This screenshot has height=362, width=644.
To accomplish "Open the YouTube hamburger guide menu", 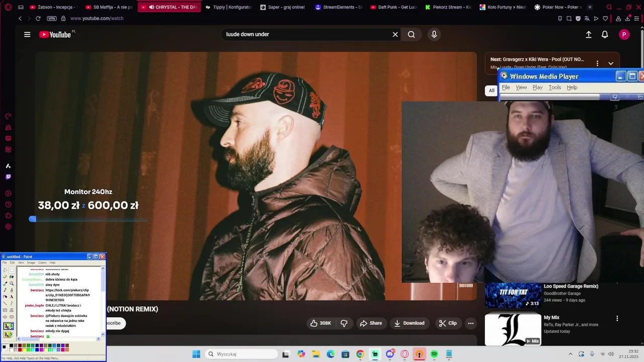I will point(27,34).
